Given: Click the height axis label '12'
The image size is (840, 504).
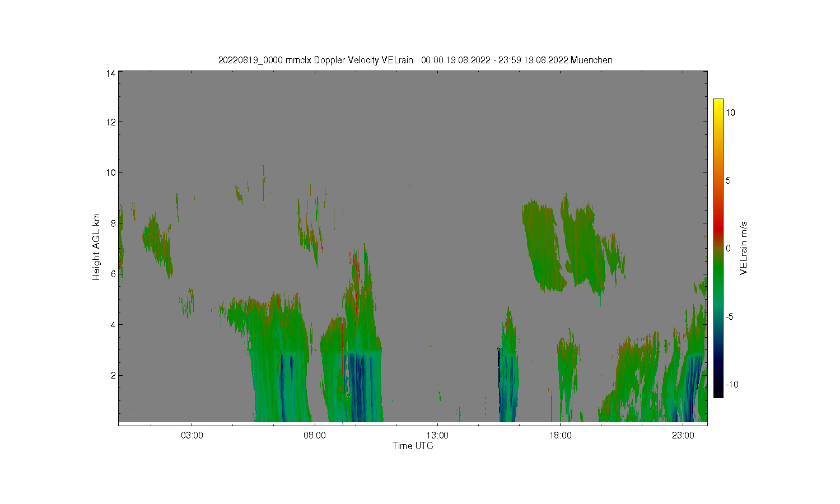Looking at the screenshot, I should (x=111, y=122).
